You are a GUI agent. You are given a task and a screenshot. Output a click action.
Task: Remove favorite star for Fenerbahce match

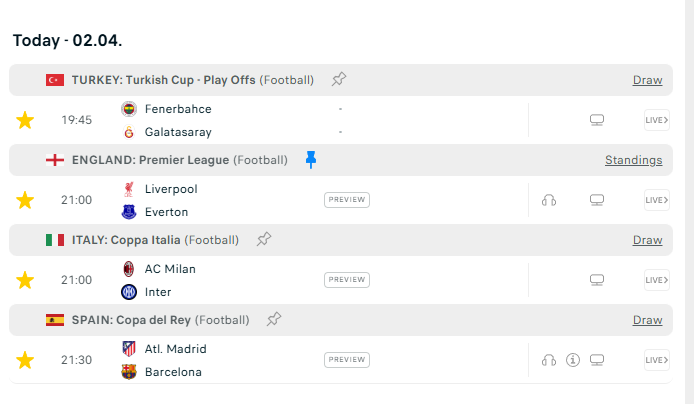click(25, 120)
